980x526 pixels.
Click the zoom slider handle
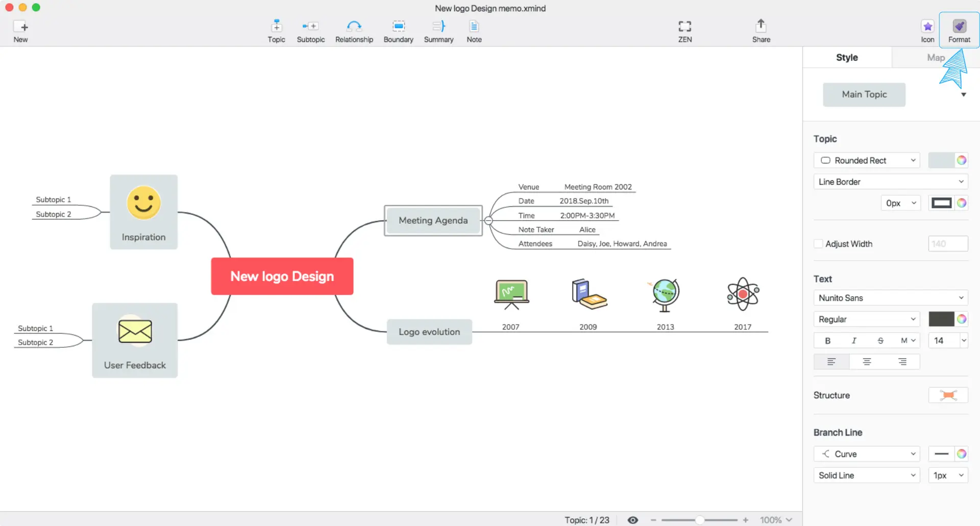(700, 520)
